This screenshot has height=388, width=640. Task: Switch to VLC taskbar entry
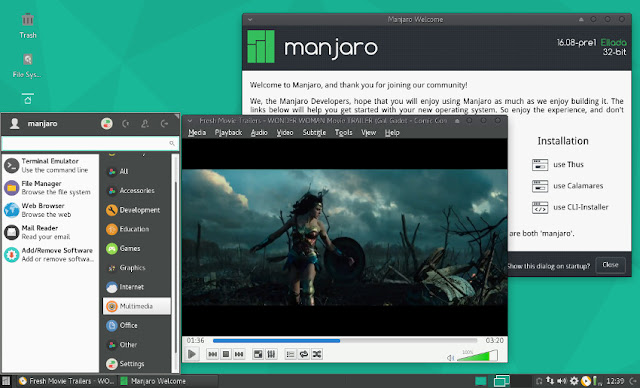click(x=67, y=381)
